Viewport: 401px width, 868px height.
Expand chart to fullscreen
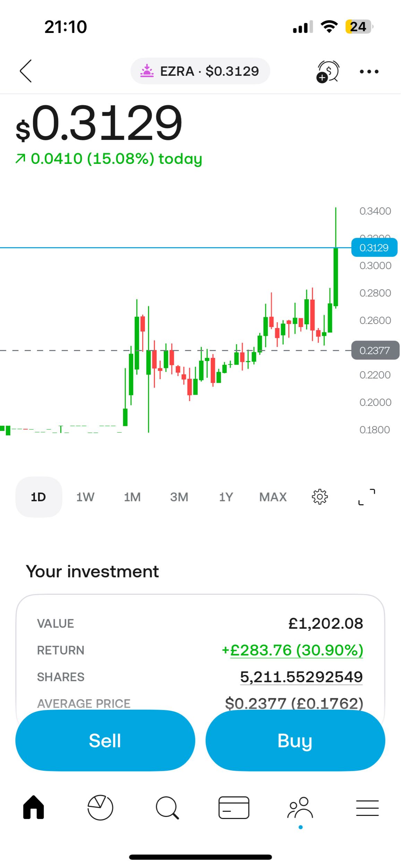pyautogui.click(x=367, y=497)
